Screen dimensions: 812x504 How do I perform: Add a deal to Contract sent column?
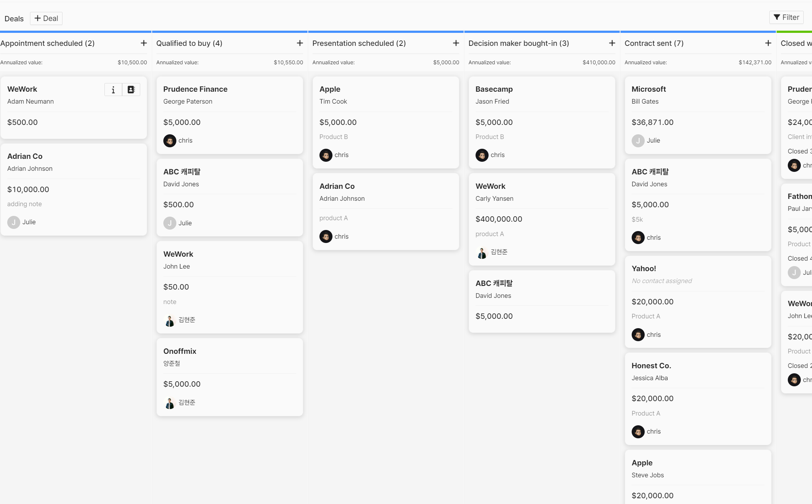pyautogui.click(x=768, y=43)
